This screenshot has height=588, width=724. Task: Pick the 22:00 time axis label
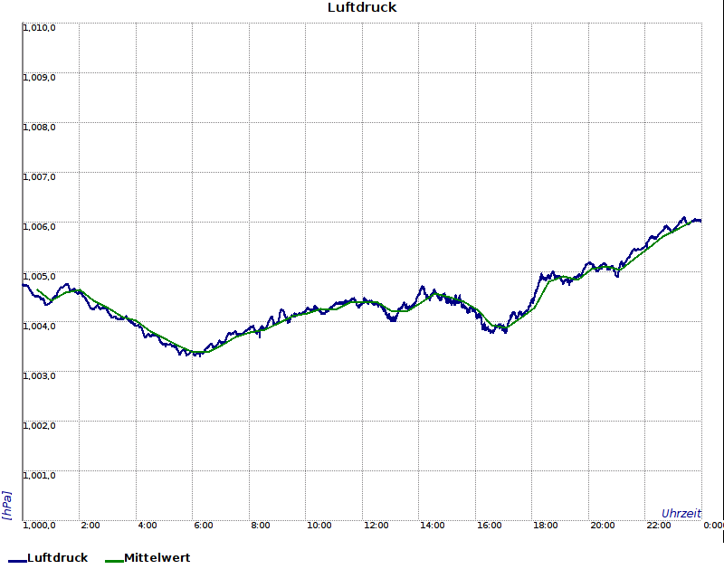658,525
